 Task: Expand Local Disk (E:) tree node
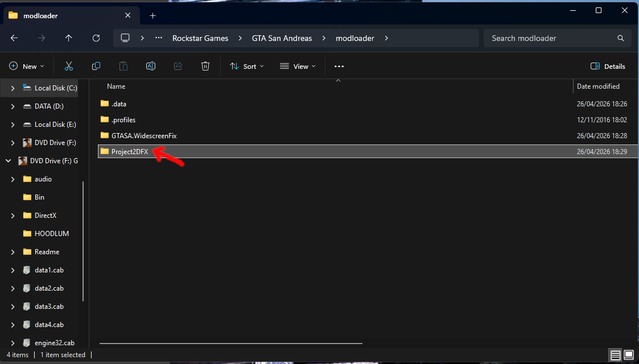(x=13, y=125)
